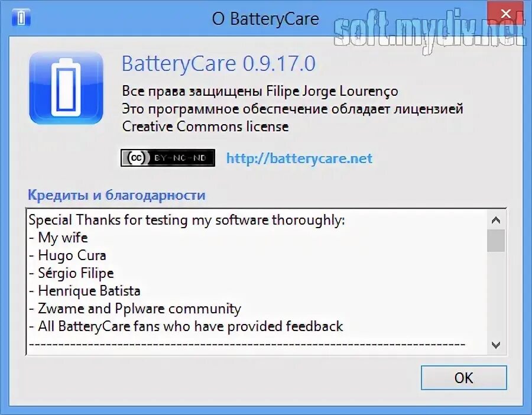This screenshot has width=532, height=415.
Task: Click the credits scrollbar down arrow
Action: [496, 345]
